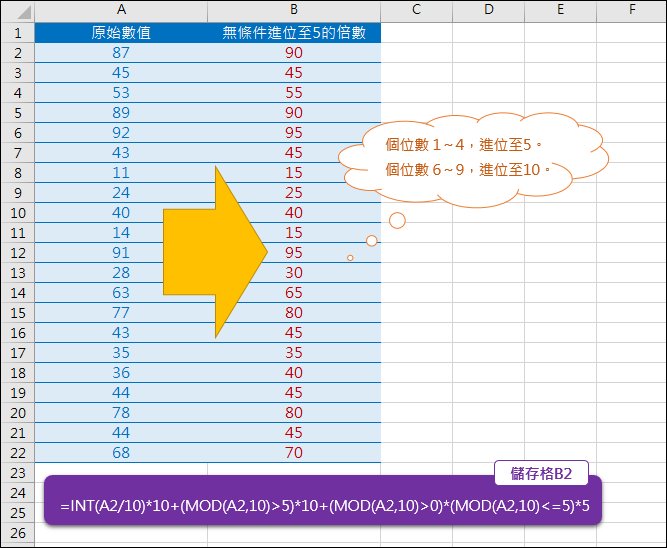The width and height of the screenshot is (667, 548).
Task: Select column E header
Action: tap(561, 11)
